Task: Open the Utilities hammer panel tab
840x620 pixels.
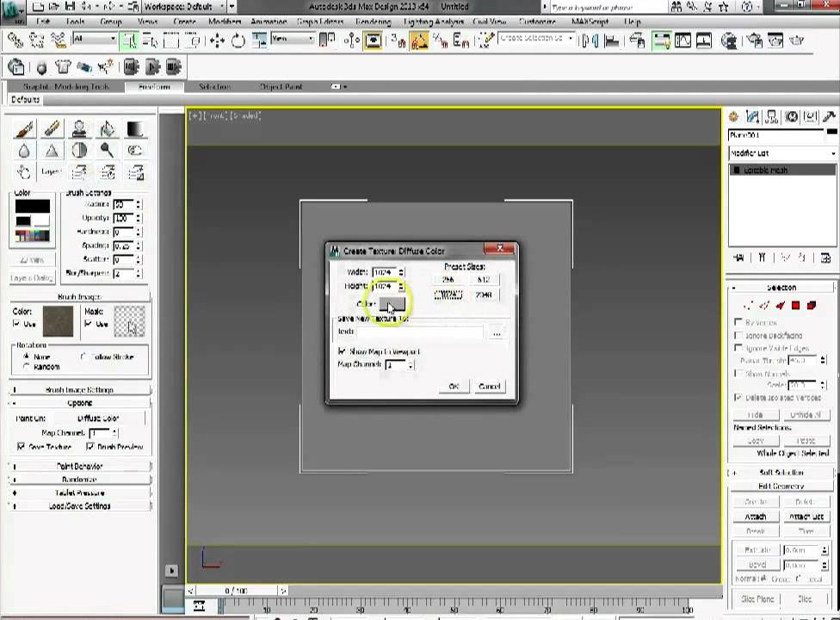Action: 829,117
